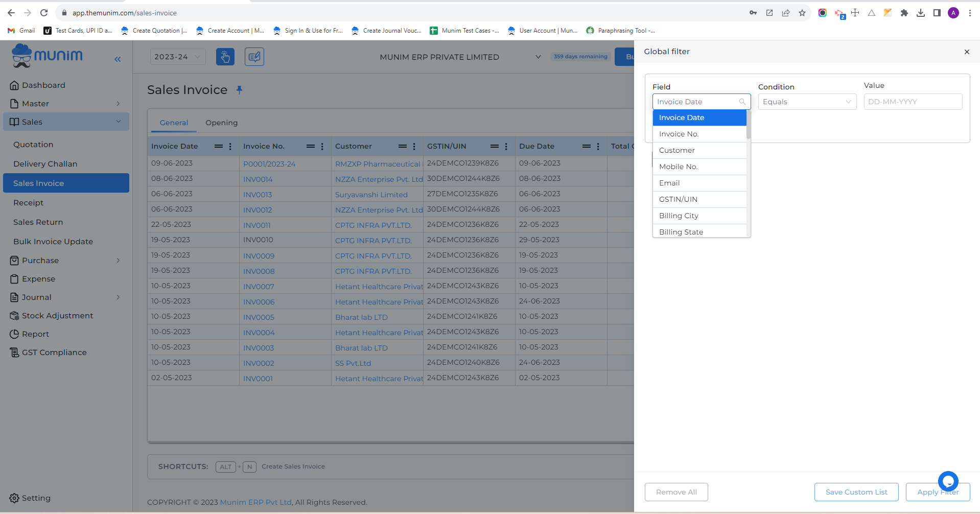The width and height of the screenshot is (980, 514).
Task: Bookmark this page with star icon
Action: click(802, 13)
